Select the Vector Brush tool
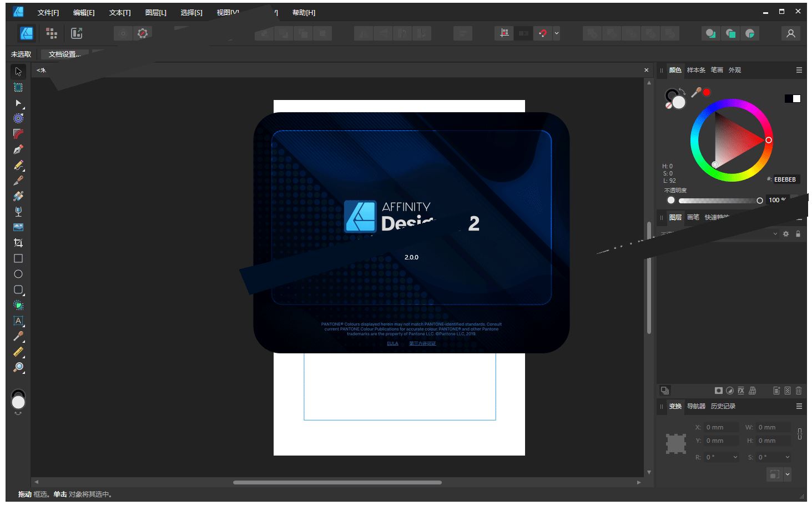Viewport: 812px width, 505px height. click(18, 181)
